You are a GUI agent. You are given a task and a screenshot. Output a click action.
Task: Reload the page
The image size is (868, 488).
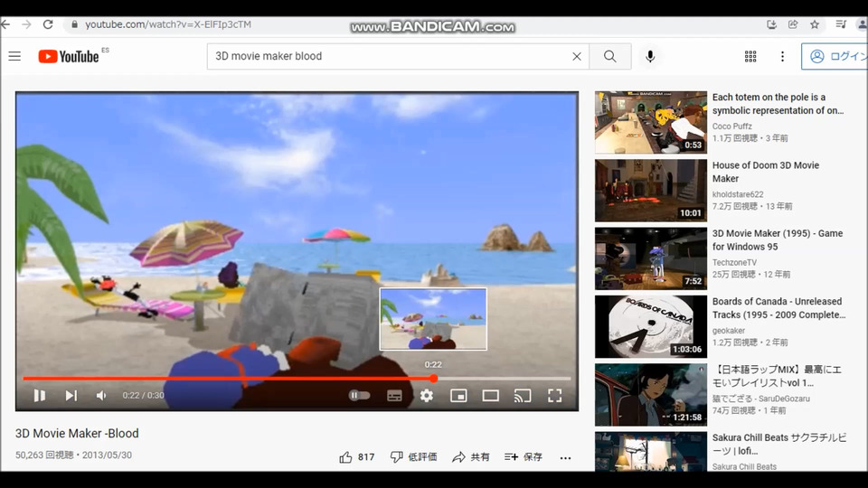click(48, 24)
